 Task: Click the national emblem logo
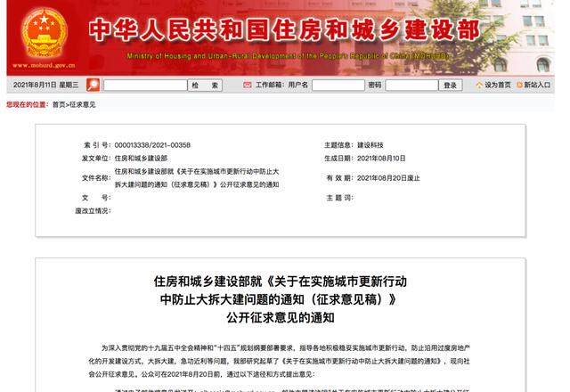coord(44,32)
